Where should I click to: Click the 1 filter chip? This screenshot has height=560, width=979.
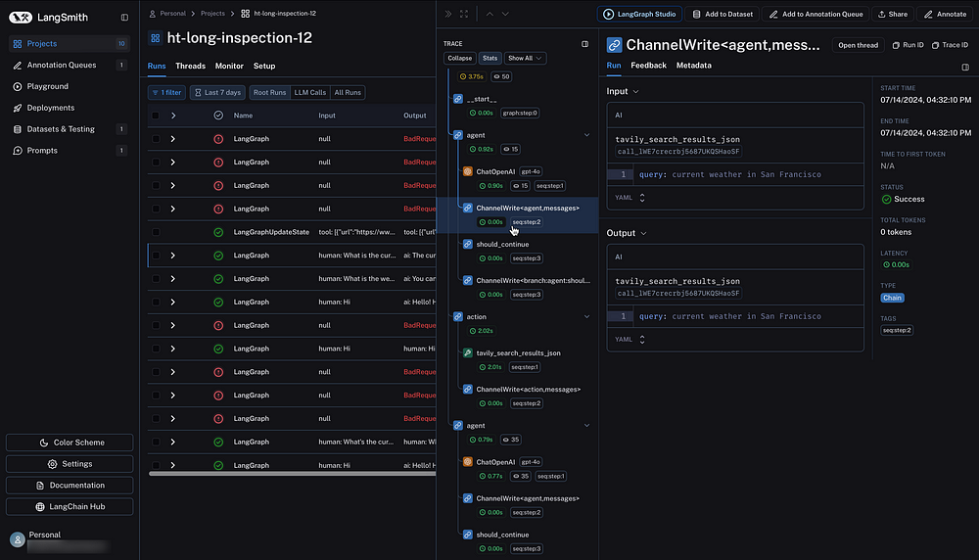(166, 92)
